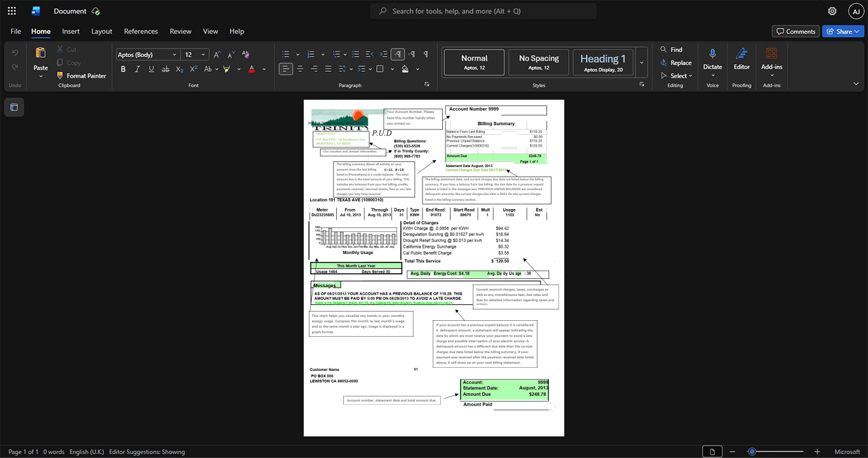Open Dictate microphone tool
This screenshot has height=458, width=868.
coord(712,59)
